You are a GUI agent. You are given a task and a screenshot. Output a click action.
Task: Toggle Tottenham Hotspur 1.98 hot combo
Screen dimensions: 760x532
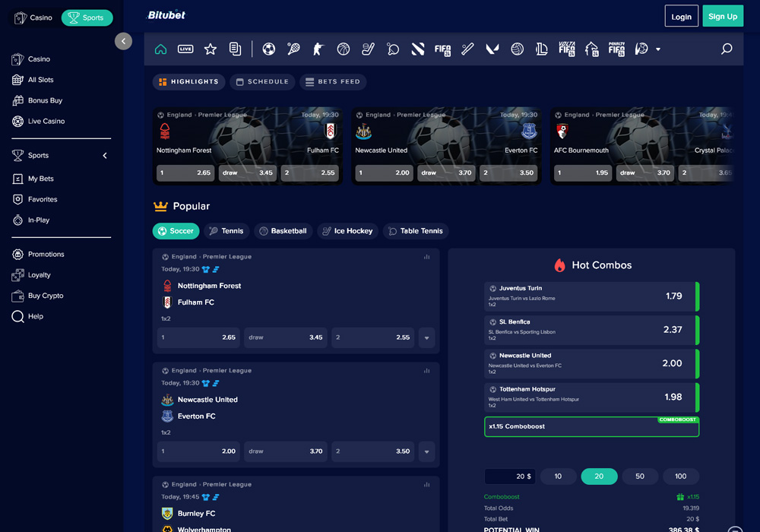(x=591, y=397)
